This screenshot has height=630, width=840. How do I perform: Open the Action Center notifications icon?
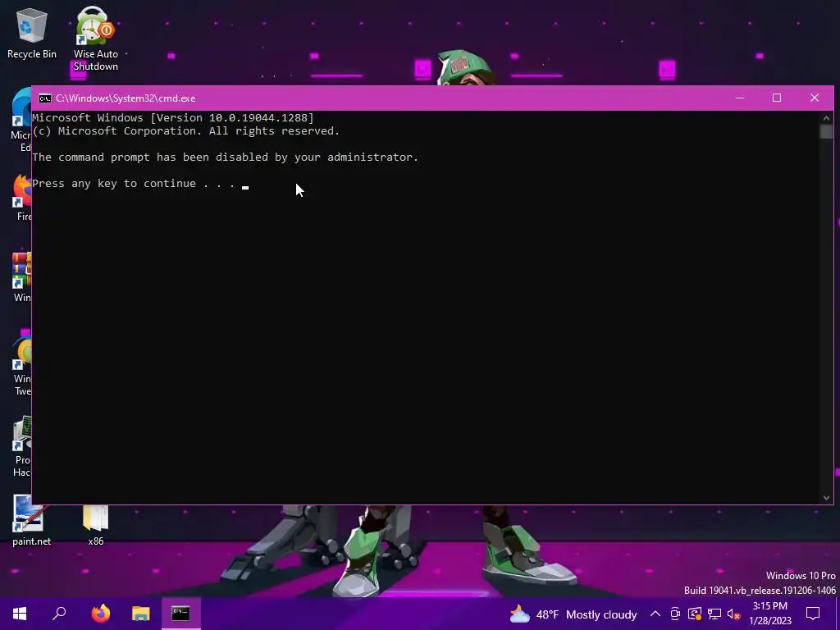813,614
